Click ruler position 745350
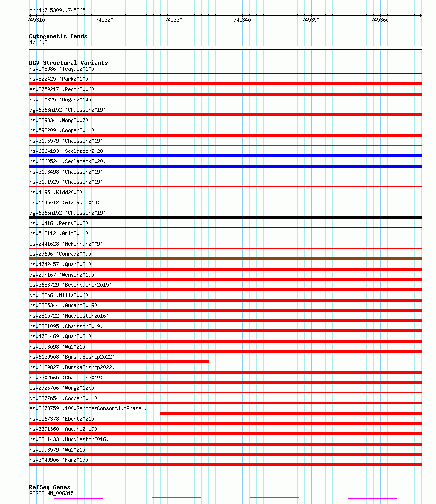The image size is (436, 504). pyautogui.click(x=311, y=20)
